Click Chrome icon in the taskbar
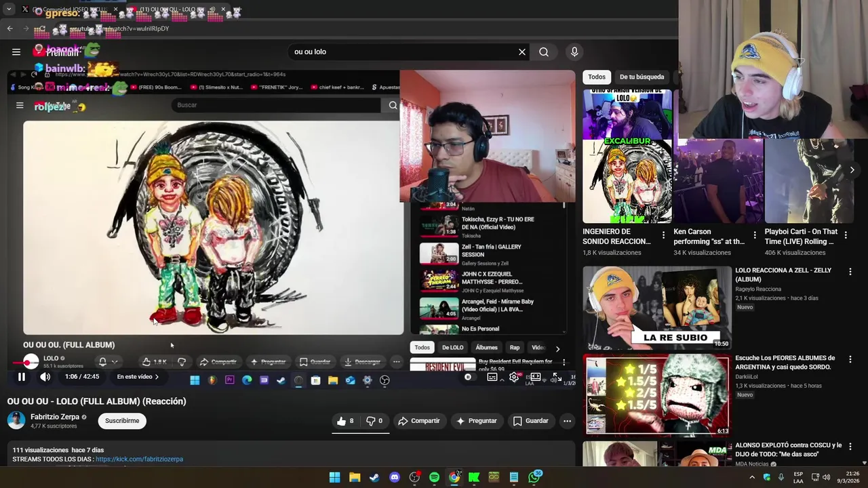 (454, 477)
